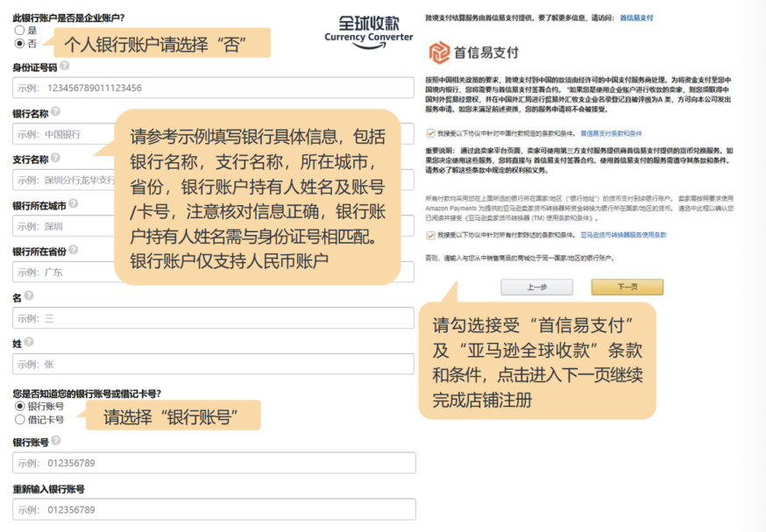Image resolution: width=766 pixels, height=532 pixels.
Task: Click the 首信易支付 logo
Action: (x=473, y=53)
